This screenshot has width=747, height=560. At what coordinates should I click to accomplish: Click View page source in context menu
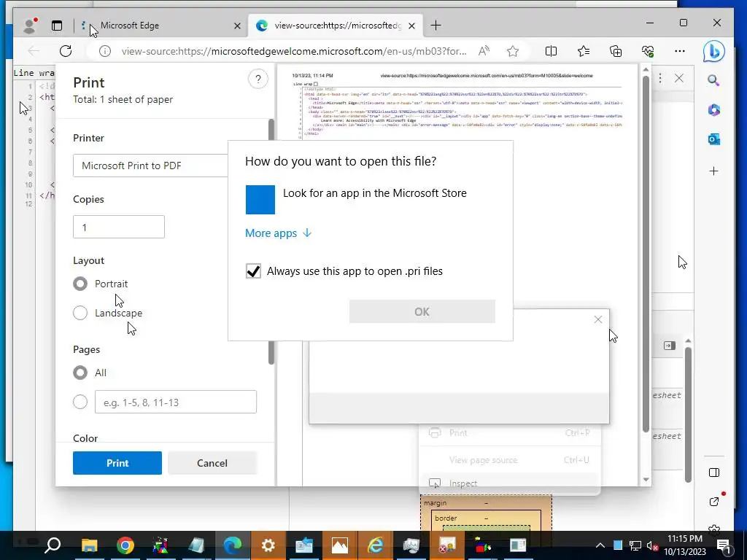pyautogui.click(x=510, y=460)
